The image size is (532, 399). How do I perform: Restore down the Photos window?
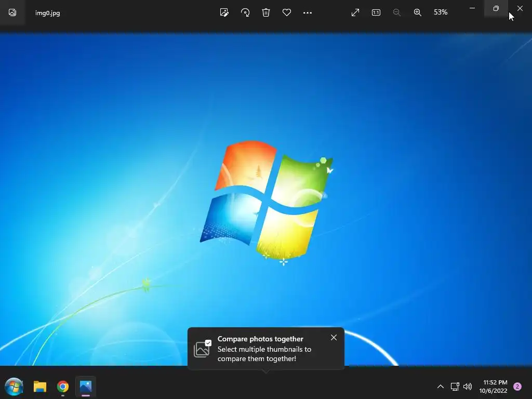pos(496,8)
